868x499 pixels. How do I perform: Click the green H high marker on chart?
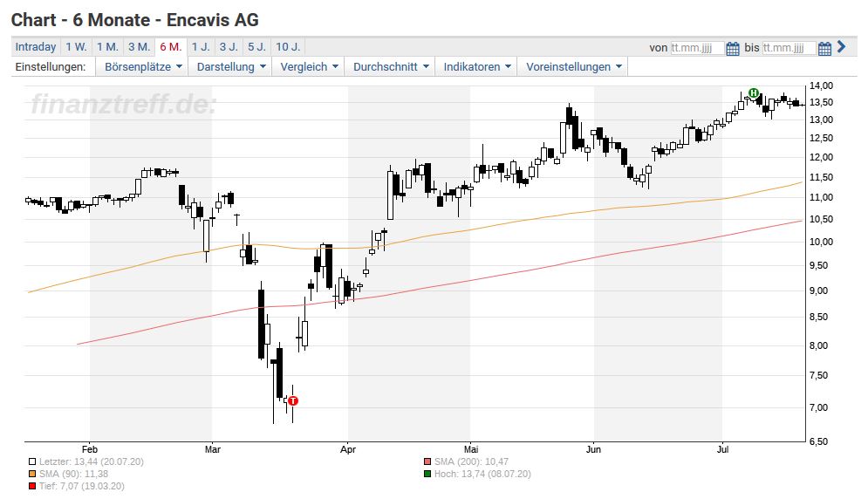753,92
